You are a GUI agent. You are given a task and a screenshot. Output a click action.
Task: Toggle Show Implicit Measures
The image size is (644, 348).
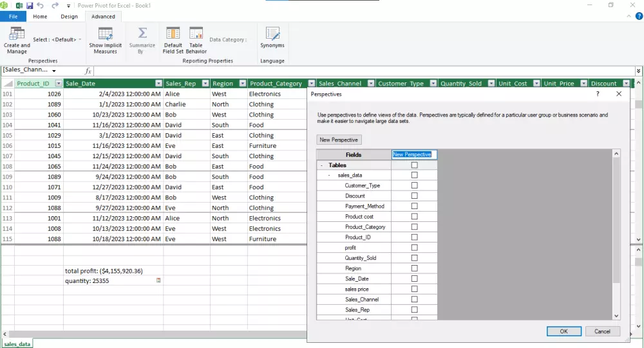click(x=105, y=40)
